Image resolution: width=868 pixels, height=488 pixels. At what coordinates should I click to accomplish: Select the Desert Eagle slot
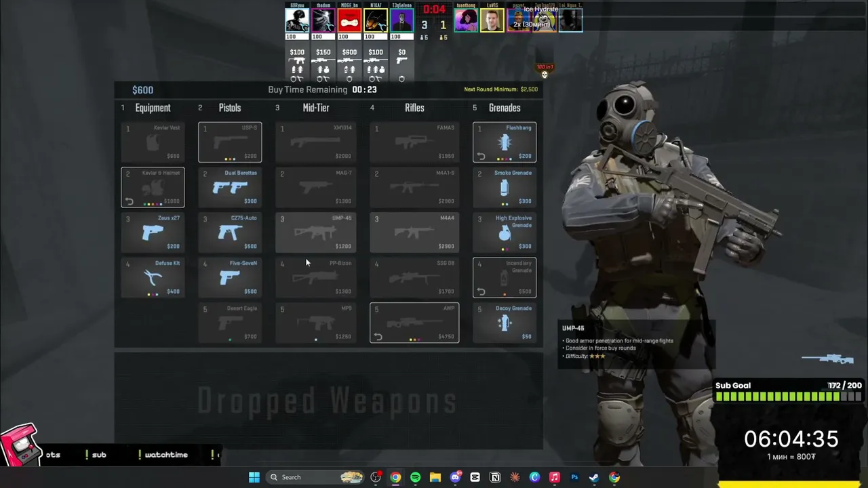pyautogui.click(x=230, y=323)
